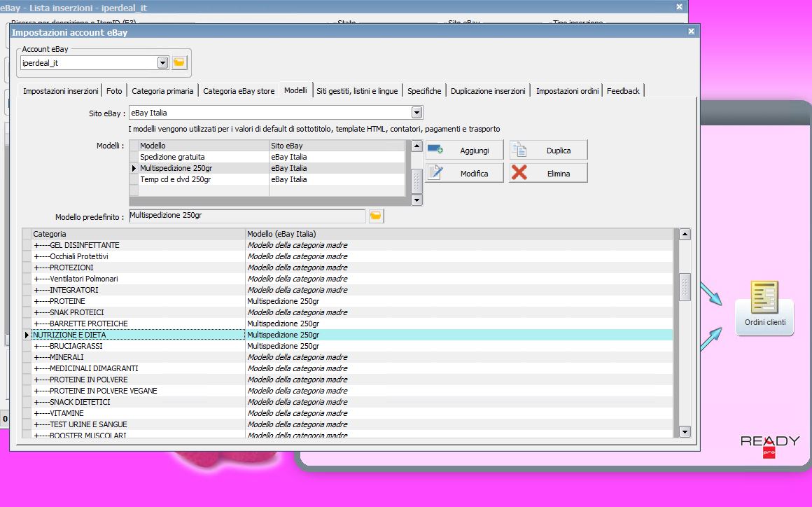The image size is (812, 507).
Task: Click the Sito eBay column header
Action: (337, 146)
